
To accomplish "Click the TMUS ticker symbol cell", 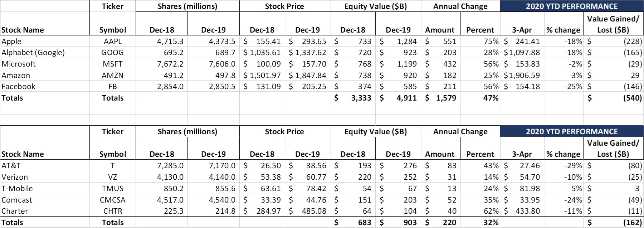I will (113, 189).
